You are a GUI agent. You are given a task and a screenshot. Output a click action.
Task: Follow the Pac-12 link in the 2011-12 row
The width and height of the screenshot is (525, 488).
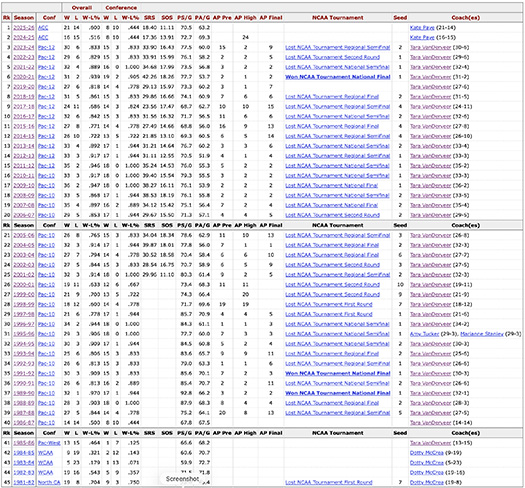click(46, 165)
